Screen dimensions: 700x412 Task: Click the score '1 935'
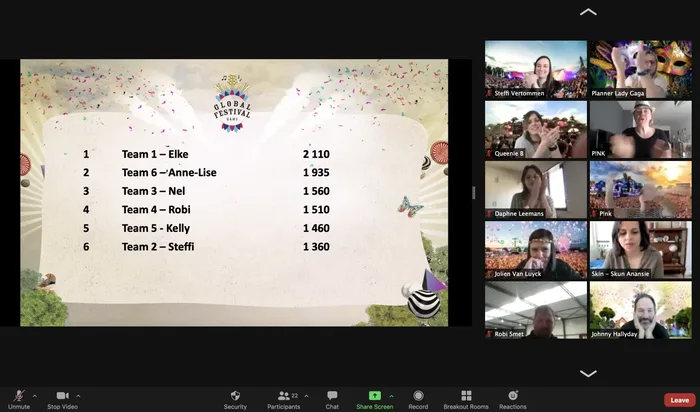click(x=316, y=172)
